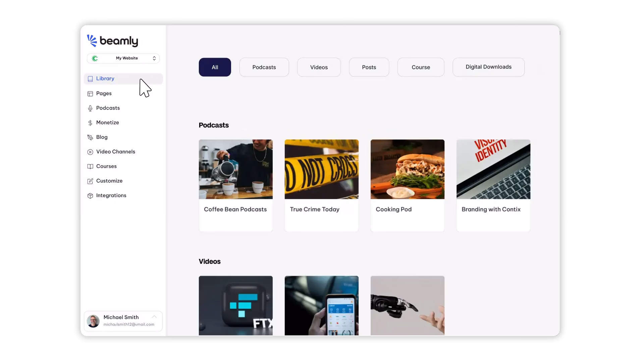Click the Customize edit icon
Viewport: 644px width, 362px height.
tap(90, 181)
